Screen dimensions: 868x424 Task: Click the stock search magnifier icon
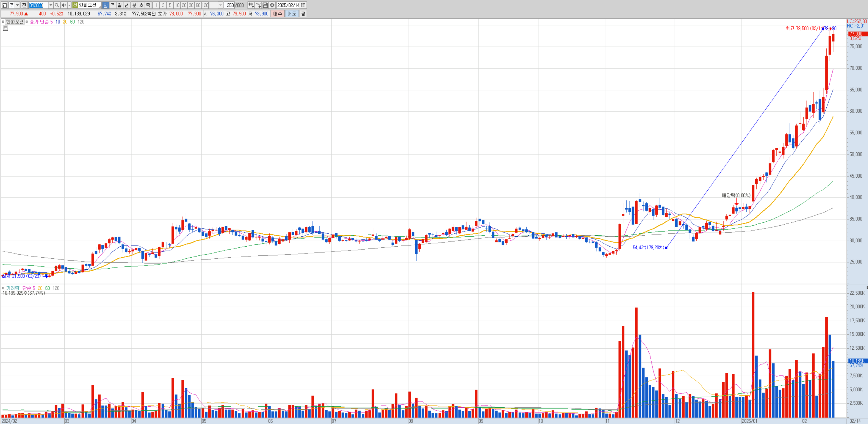click(x=57, y=5)
